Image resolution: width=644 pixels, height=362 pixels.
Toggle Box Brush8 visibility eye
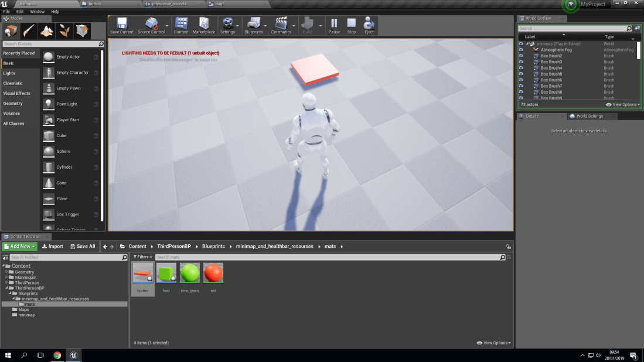click(x=522, y=92)
